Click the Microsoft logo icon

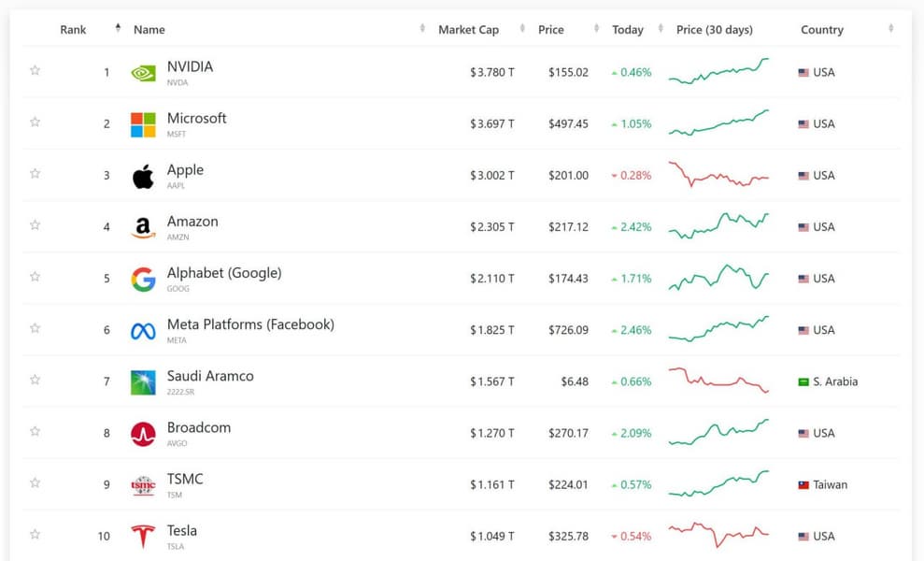point(143,124)
